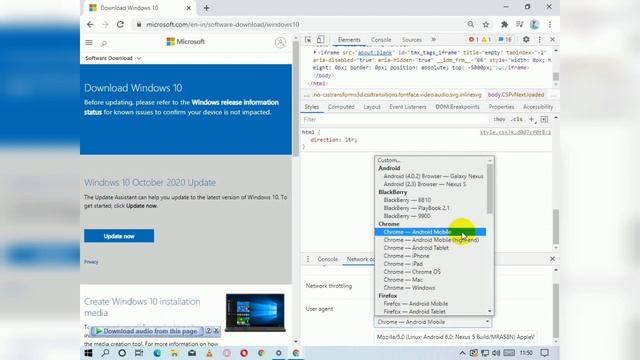Toggle :hov element state
640x360 pixels.
[499, 119]
